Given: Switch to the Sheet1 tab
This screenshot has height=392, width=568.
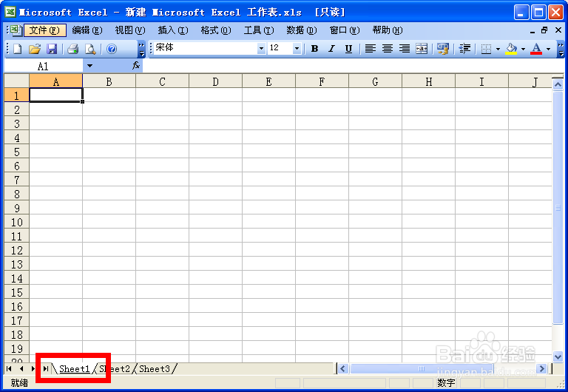Looking at the screenshot, I should pos(74,369).
